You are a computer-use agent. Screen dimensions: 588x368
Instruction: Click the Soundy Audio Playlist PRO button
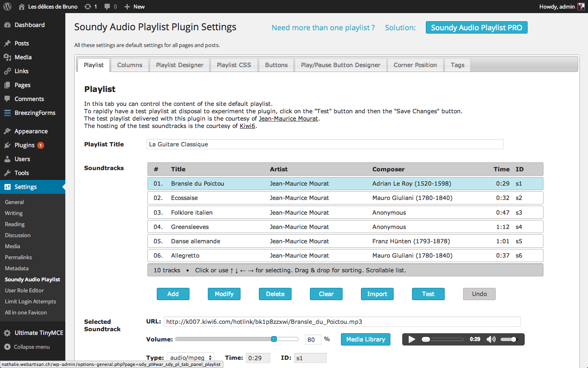[477, 27]
